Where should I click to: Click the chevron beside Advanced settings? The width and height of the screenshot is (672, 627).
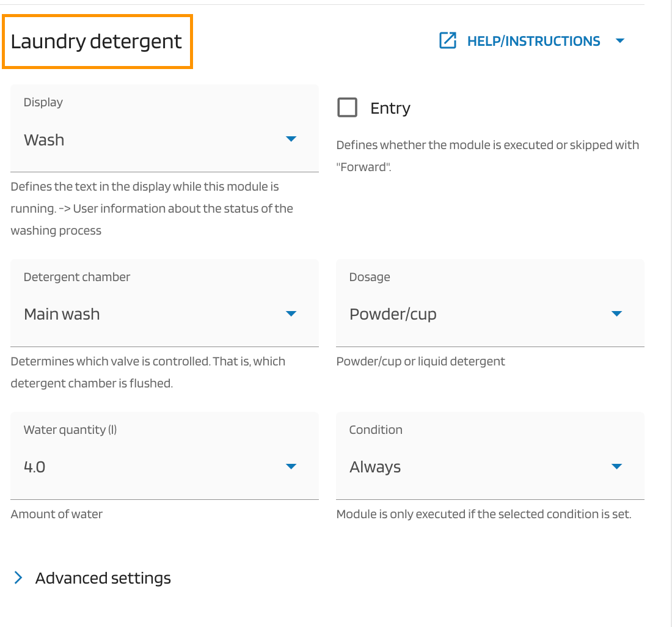tap(18, 578)
